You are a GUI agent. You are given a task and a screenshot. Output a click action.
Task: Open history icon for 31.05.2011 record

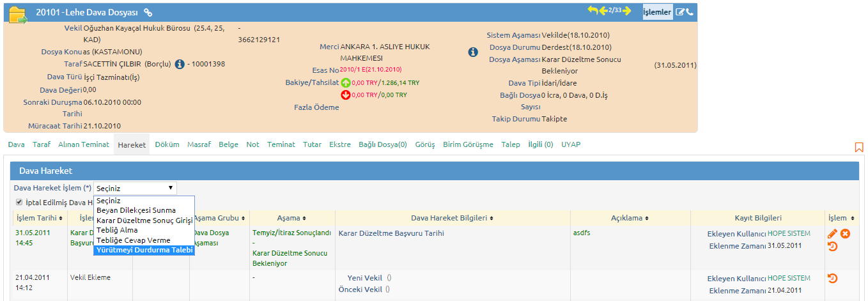[x=832, y=246]
